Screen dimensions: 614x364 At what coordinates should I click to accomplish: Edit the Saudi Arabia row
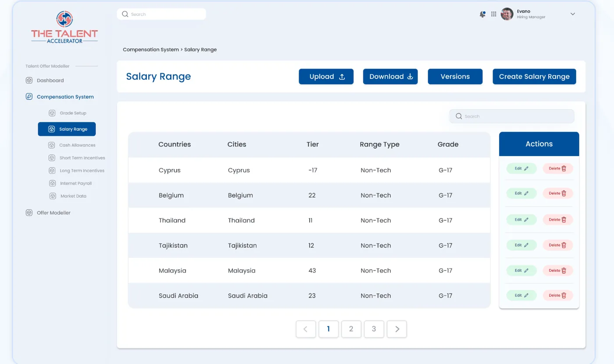click(x=521, y=296)
